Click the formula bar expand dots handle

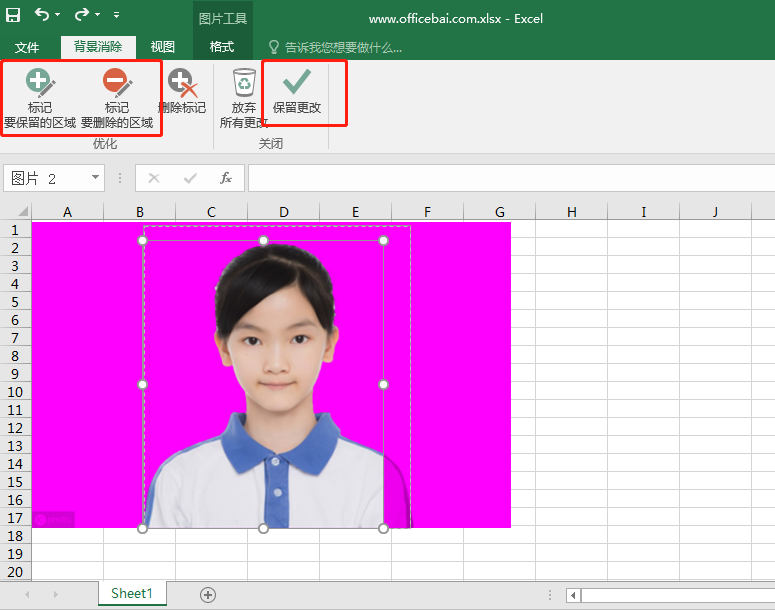coord(120,178)
